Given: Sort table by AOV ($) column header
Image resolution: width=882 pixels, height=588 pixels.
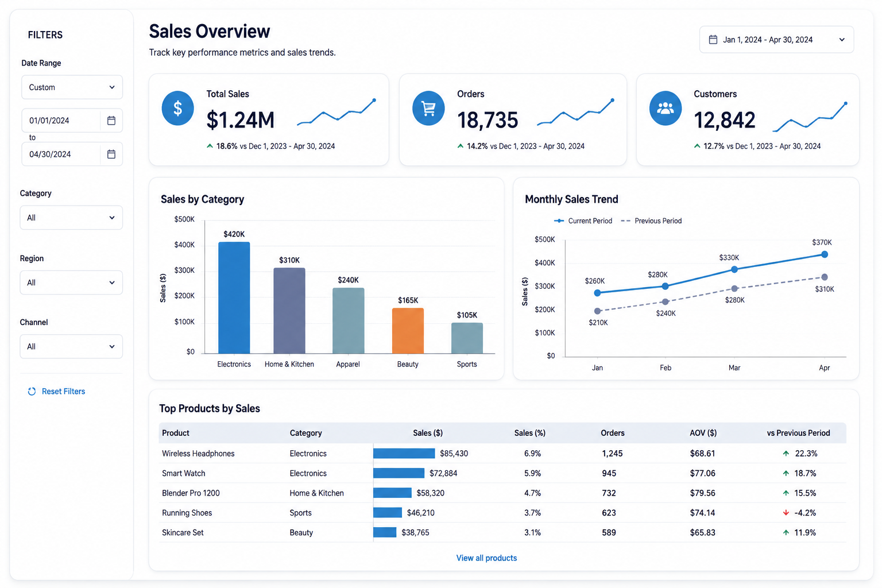Looking at the screenshot, I should (703, 433).
